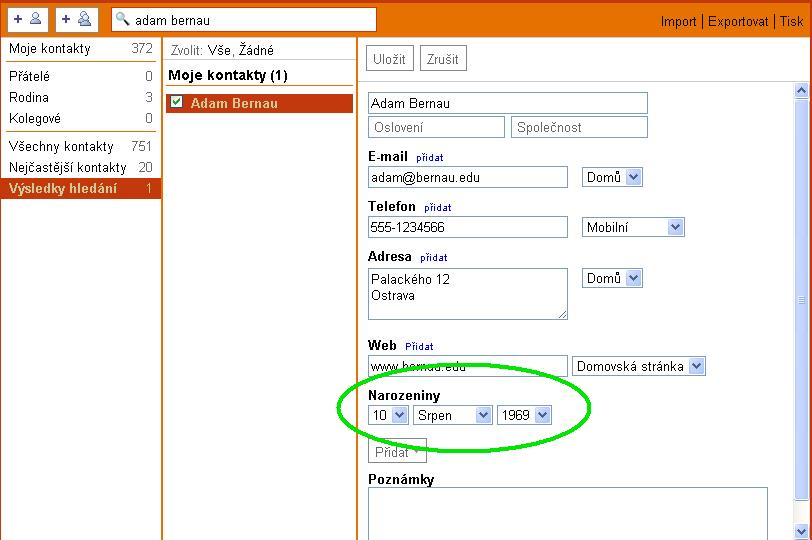Open the birthday day dropdown showing 10

click(x=388, y=415)
